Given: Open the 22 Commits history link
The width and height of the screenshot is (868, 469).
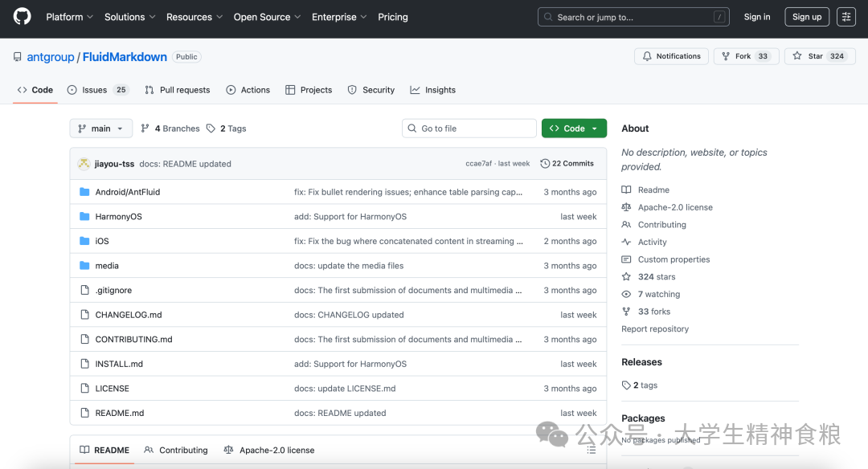Looking at the screenshot, I should (567, 164).
